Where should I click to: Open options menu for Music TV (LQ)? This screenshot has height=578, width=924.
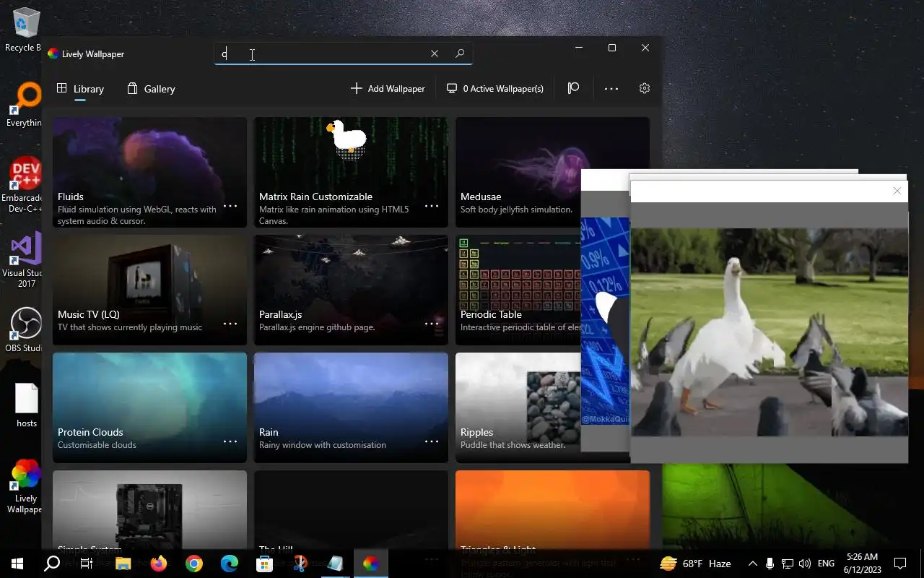coord(230,324)
